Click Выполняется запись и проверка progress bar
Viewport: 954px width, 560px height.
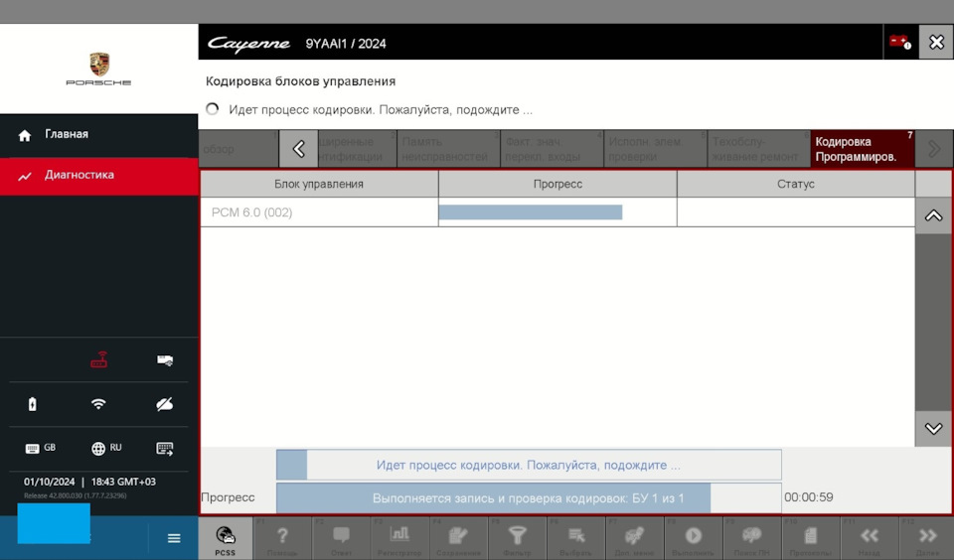[x=529, y=498]
